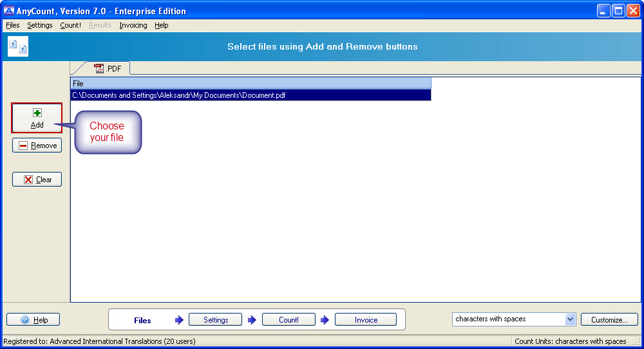Open the Files menu
The height and width of the screenshot is (349, 644).
(13, 25)
